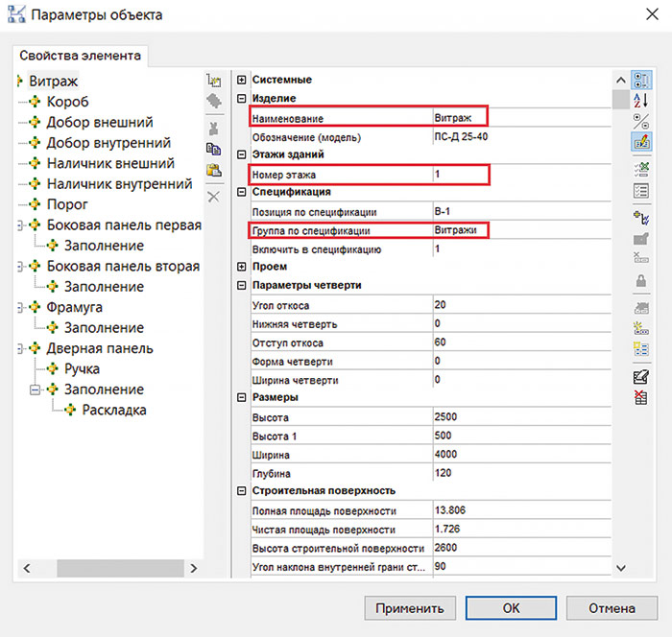Select the Дверная панель tree item
Viewport: 672px width, 637px height.
coord(100,348)
